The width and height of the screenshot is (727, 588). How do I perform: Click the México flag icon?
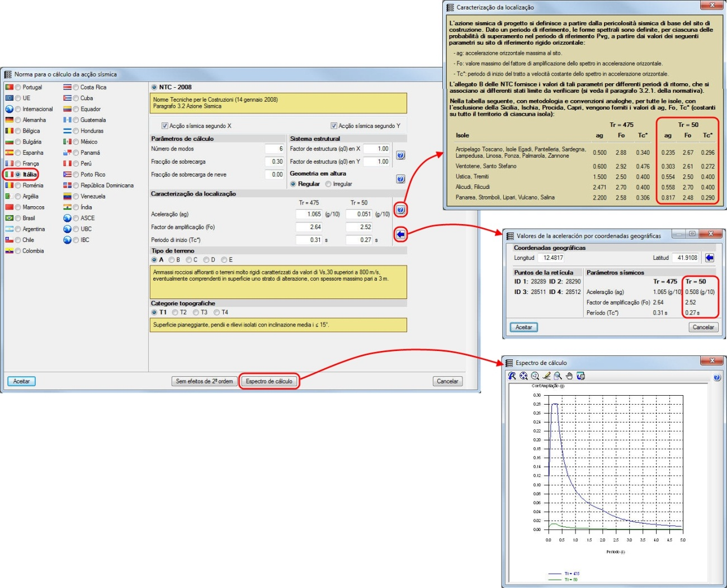pos(67,141)
